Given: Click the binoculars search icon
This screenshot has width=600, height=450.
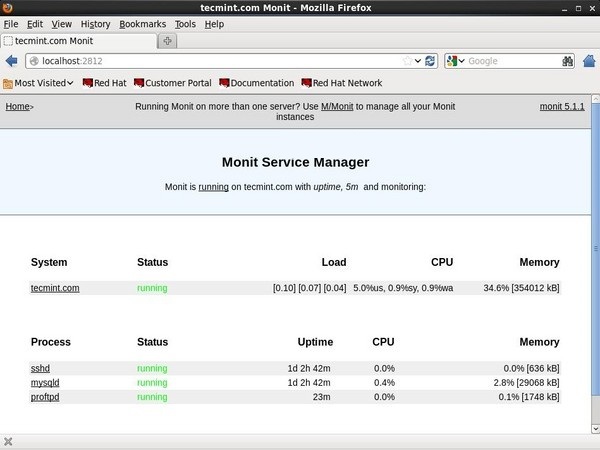Looking at the screenshot, I should tap(567, 61).
